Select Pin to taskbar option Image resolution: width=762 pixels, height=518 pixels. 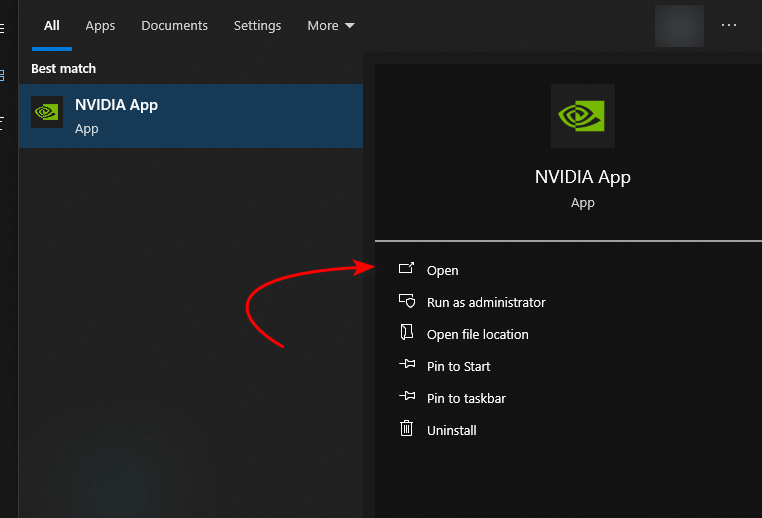click(x=466, y=399)
